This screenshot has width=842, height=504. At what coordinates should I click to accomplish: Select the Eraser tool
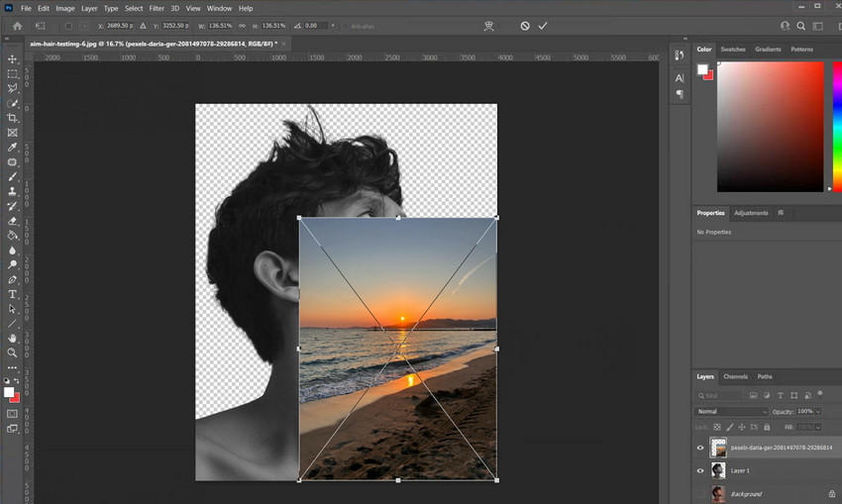pyautogui.click(x=12, y=221)
